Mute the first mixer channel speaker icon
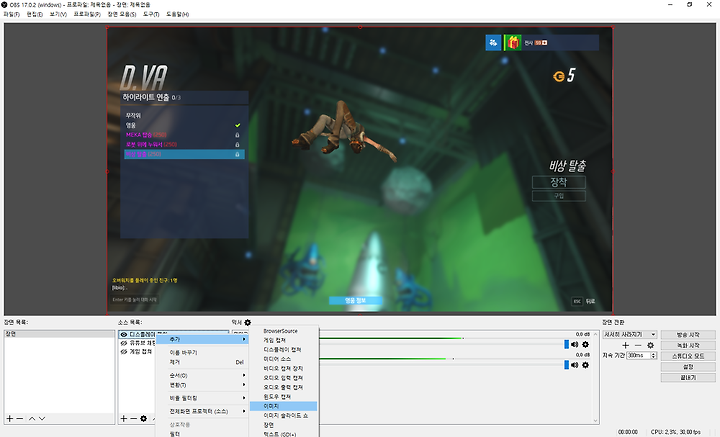This screenshot has height=437, width=720. click(x=574, y=344)
